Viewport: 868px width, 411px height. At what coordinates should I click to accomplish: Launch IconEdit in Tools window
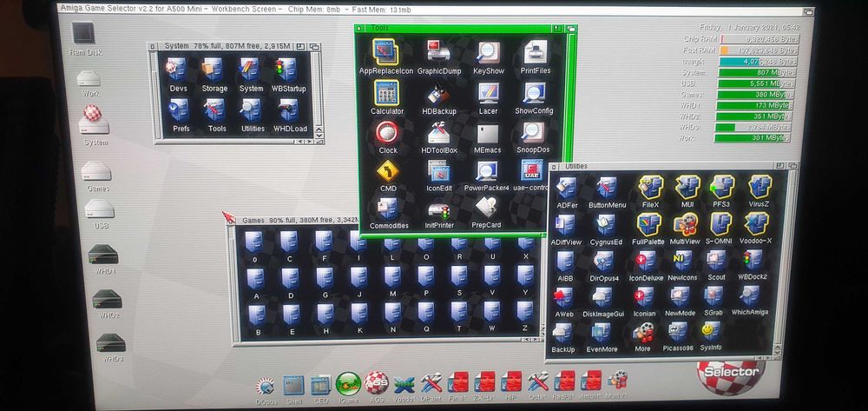coord(438,171)
